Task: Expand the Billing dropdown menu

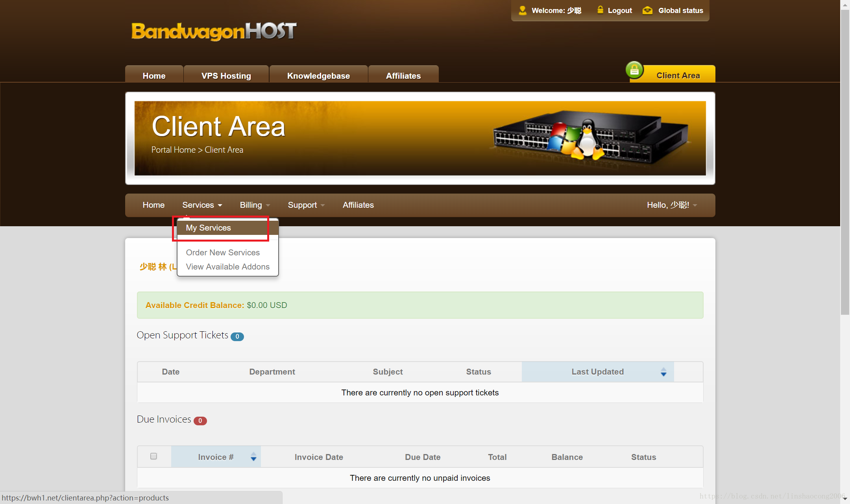Action: coord(255,205)
